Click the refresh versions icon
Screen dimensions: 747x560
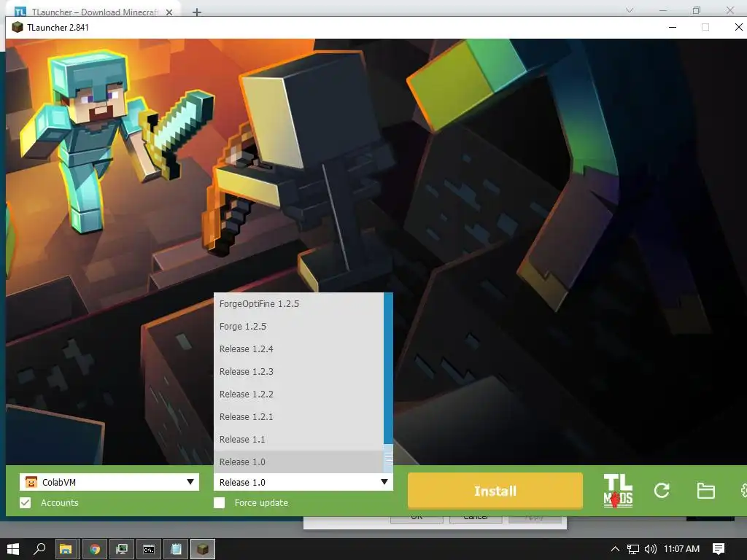point(662,491)
